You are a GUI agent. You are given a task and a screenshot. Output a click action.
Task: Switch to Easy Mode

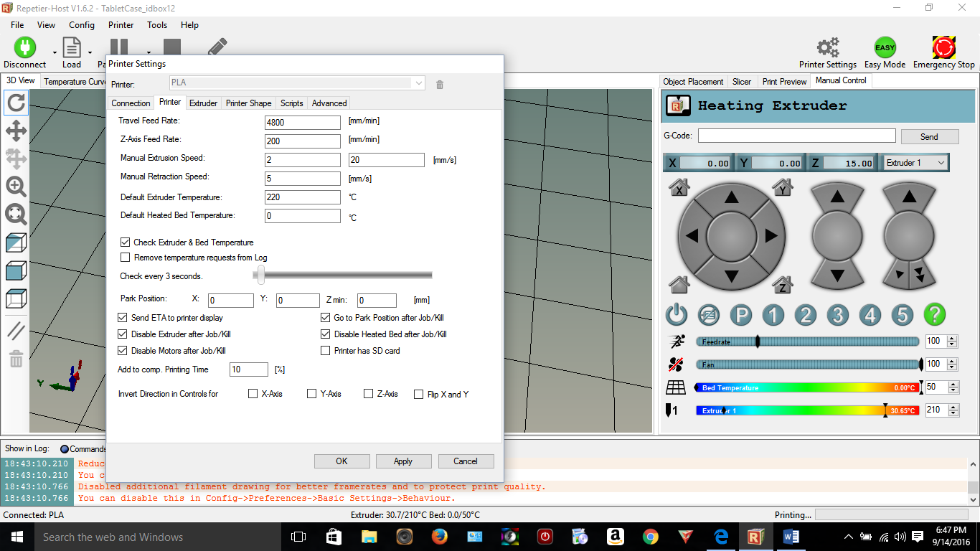click(885, 48)
